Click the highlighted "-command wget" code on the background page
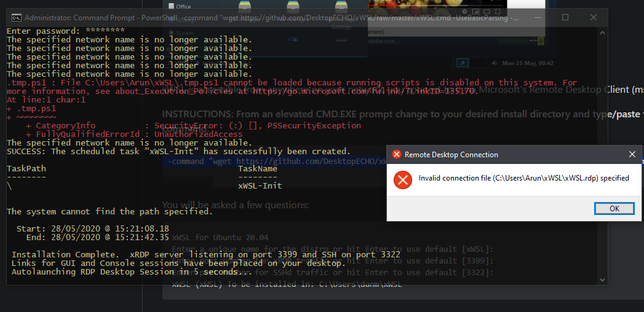The height and width of the screenshot is (312, 644). 277,161
